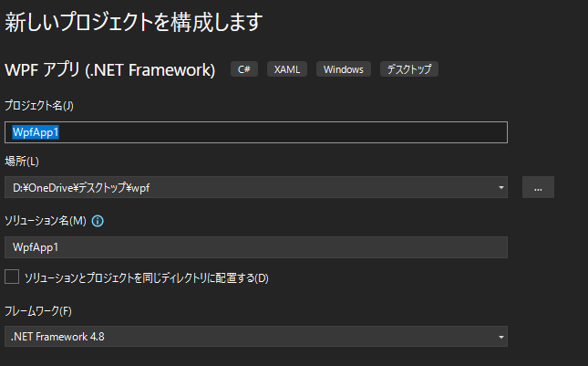Select the Windows platform tag
Screen dimensions: 588x366
pos(344,69)
